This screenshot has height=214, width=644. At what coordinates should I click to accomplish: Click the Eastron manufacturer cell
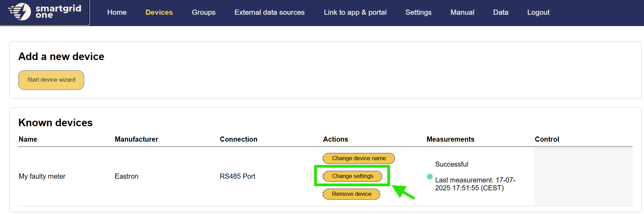[127, 176]
